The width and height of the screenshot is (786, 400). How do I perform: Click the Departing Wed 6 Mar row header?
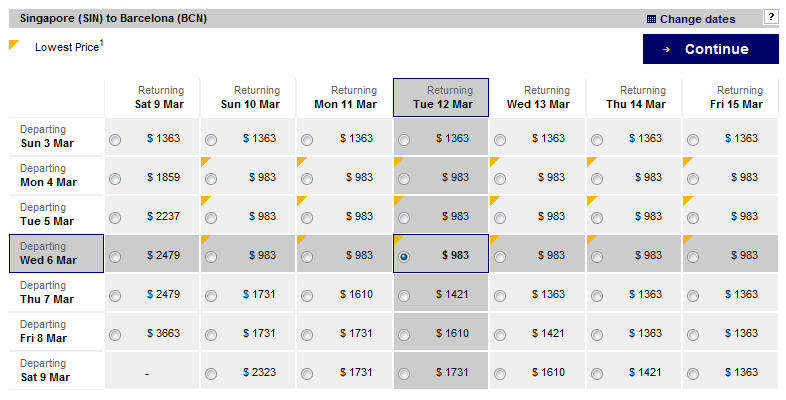coord(57,254)
